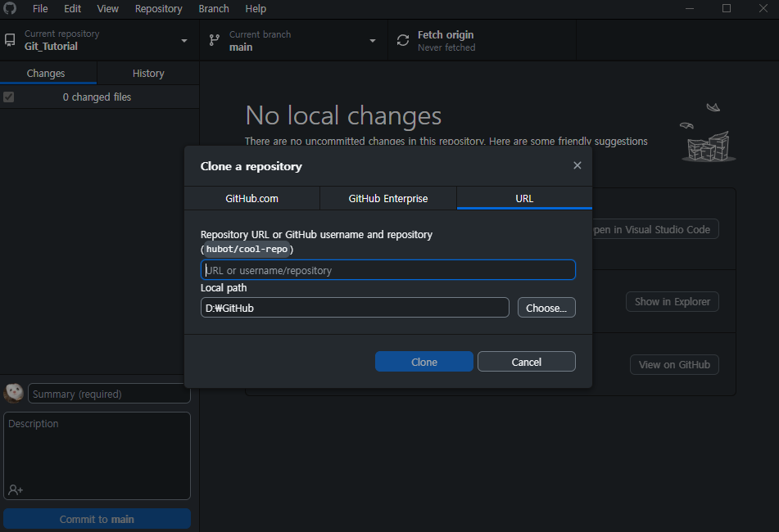Click Show in Explorer button

point(673,301)
